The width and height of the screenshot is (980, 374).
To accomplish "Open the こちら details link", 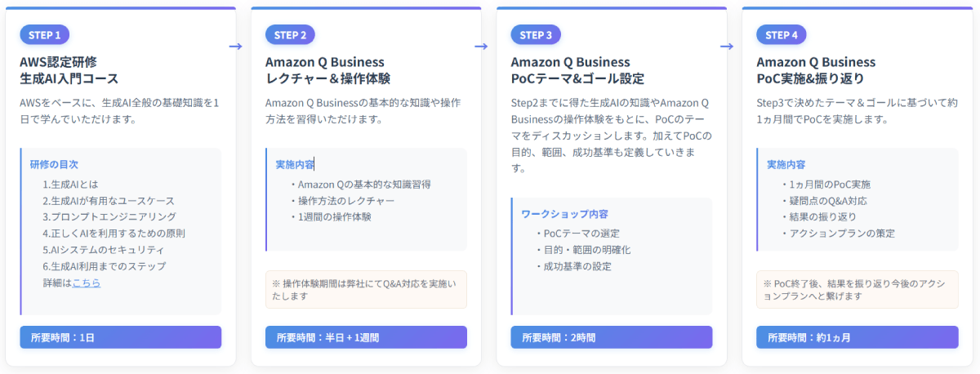I will [87, 283].
